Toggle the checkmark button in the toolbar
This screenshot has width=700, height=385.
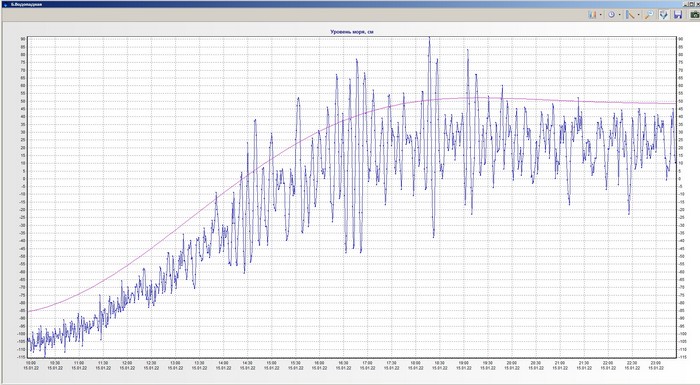(x=664, y=15)
